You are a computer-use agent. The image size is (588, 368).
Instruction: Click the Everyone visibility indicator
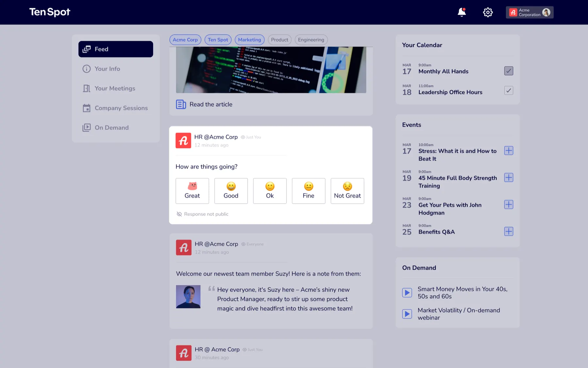coord(253,244)
